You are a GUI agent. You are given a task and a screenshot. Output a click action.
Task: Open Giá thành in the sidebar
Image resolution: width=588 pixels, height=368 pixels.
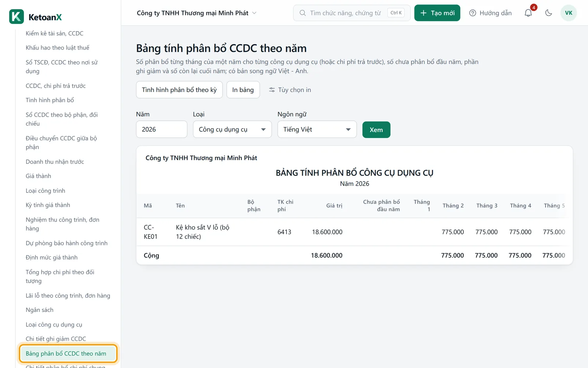39,176
